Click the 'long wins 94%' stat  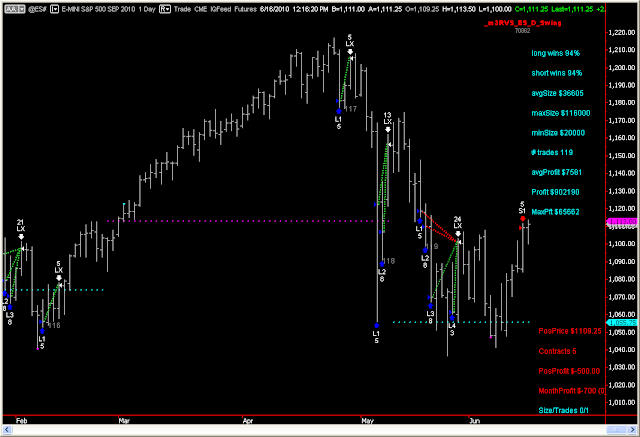555,53
